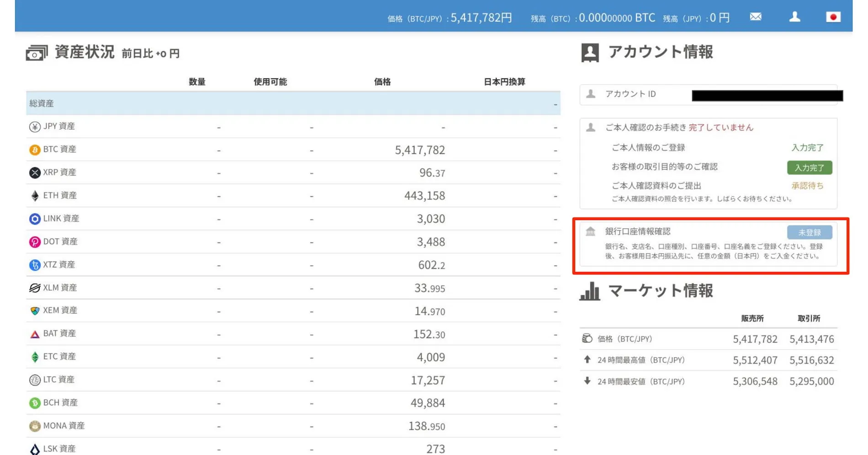Select the LINK asset icon
The height and width of the screenshot is (455, 868).
click(x=34, y=219)
